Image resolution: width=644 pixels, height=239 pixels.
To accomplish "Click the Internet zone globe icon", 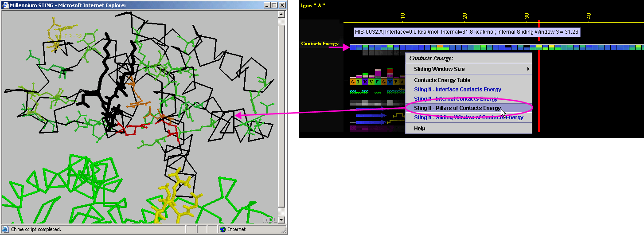I will click(222, 229).
